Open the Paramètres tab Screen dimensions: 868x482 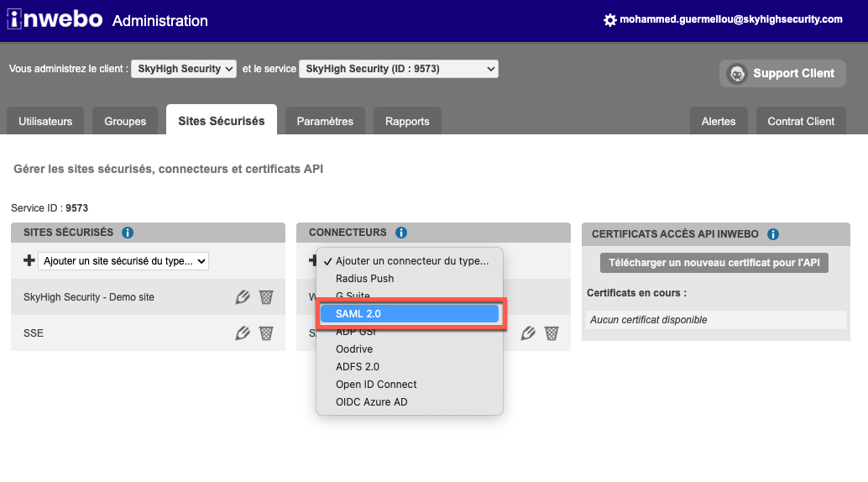(x=325, y=121)
